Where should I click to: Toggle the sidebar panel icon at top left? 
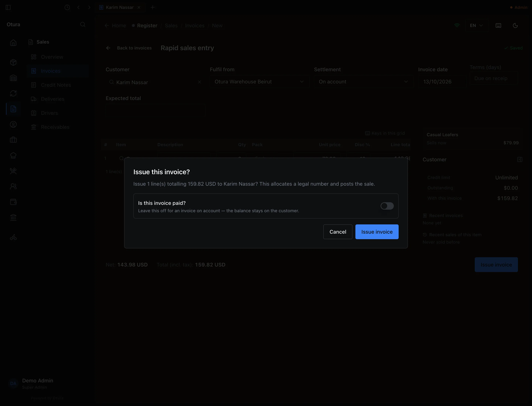[x=8, y=8]
